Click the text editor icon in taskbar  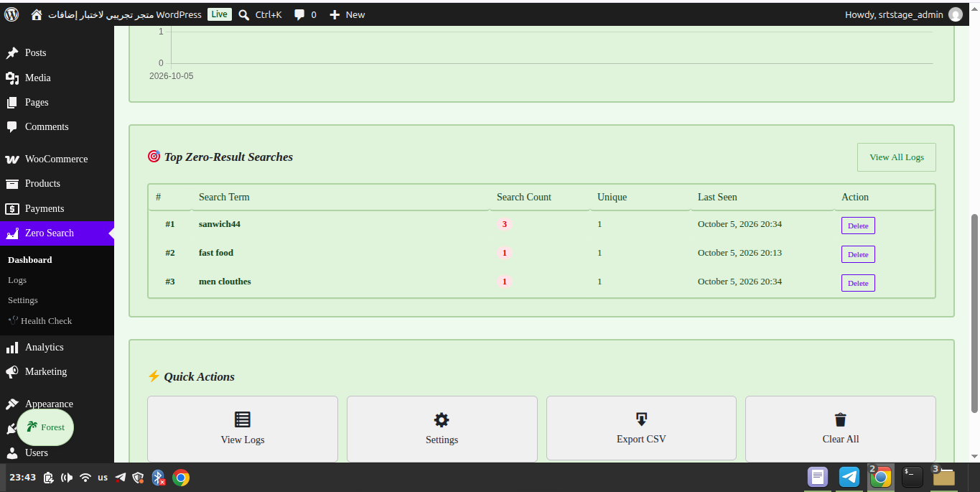(818, 477)
